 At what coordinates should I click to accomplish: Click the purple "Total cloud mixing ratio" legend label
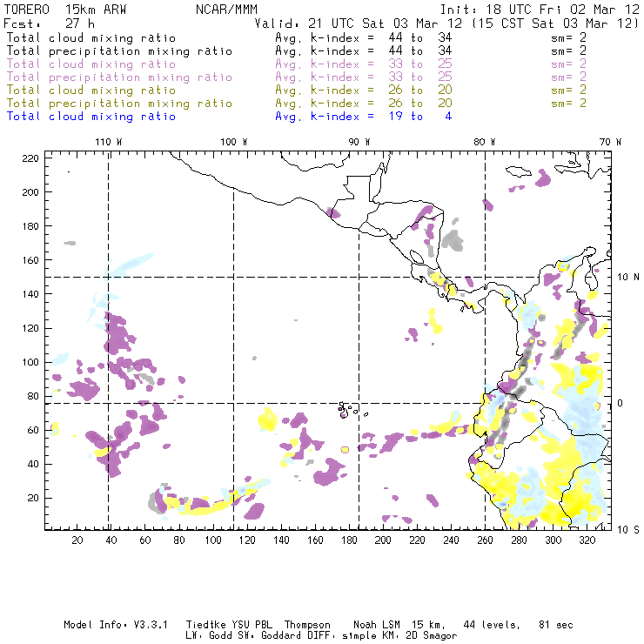coord(91,64)
